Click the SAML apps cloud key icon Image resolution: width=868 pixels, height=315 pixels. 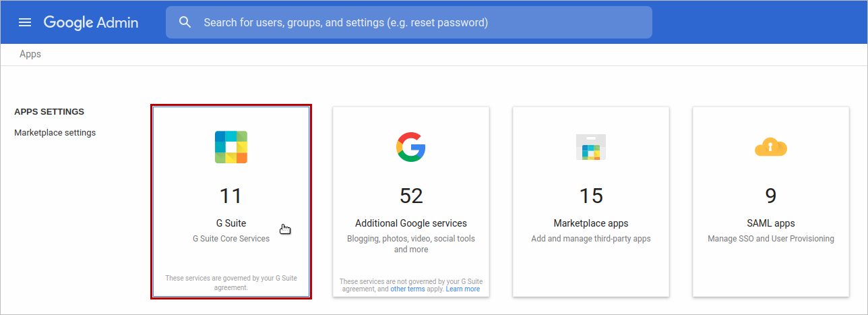(x=771, y=146)
